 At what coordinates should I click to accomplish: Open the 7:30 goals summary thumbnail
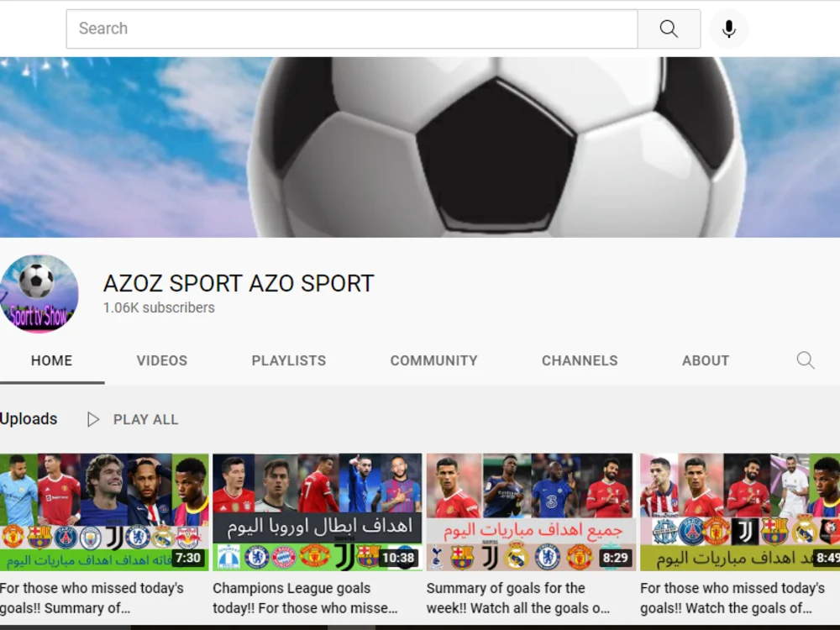pos(104,512)
